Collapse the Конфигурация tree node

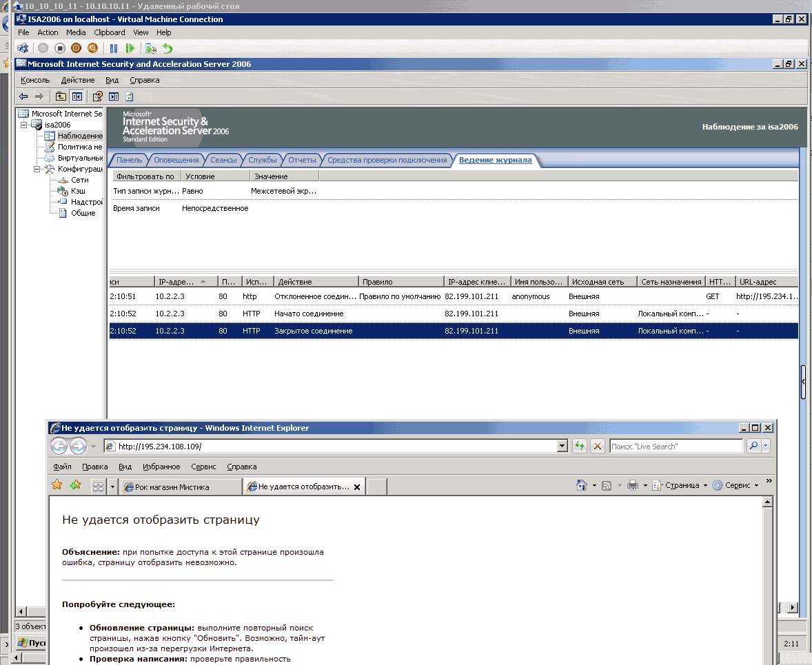(x=37, y=169)
